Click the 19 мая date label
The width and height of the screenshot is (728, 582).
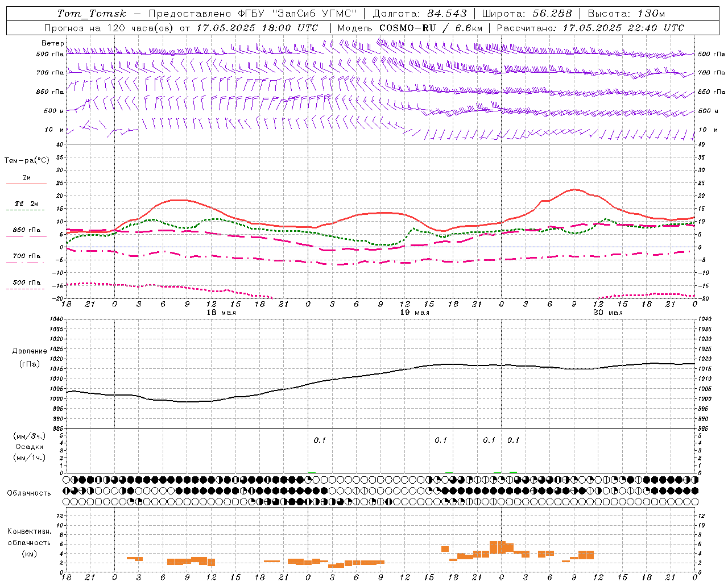click(415, 313)
